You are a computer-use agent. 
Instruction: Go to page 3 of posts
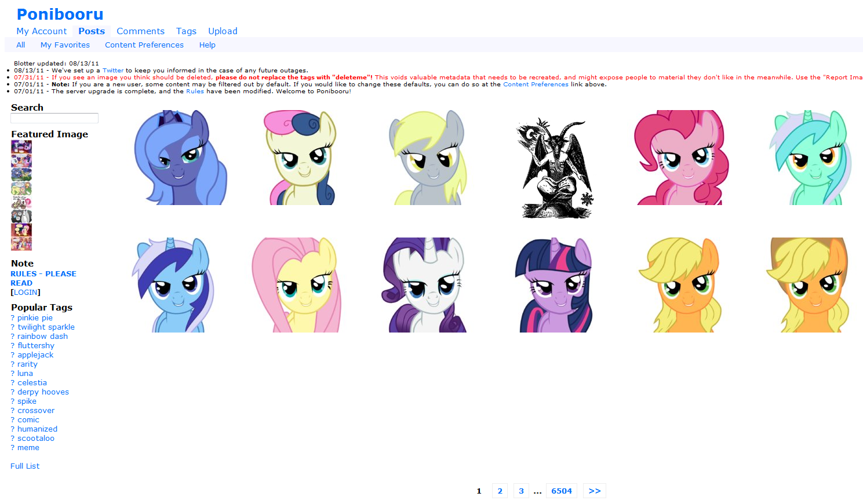tap(521, 491)
